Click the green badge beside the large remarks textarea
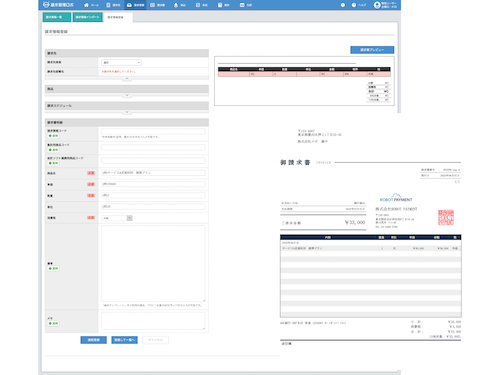Image resolution: width=500 pixels, height=375 pixels. coord(53,268)
